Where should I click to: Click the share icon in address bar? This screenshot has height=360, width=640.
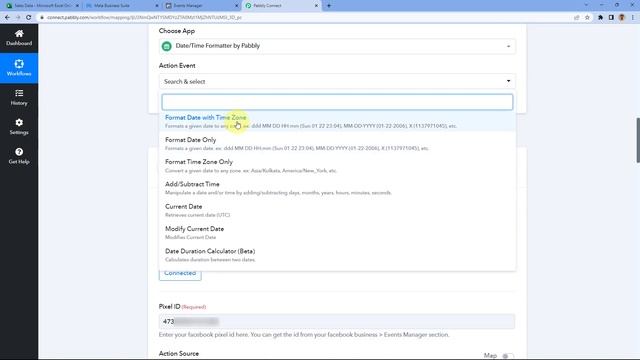(576, 18)
